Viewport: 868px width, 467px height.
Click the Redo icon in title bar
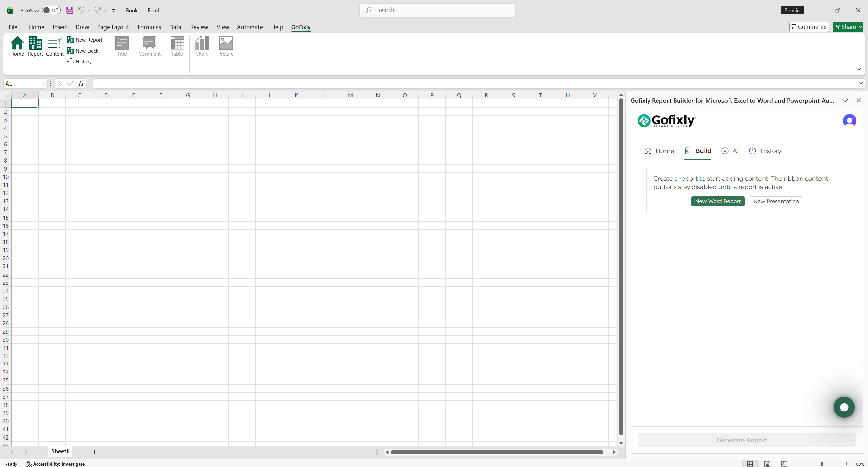(x=97, y=10)
